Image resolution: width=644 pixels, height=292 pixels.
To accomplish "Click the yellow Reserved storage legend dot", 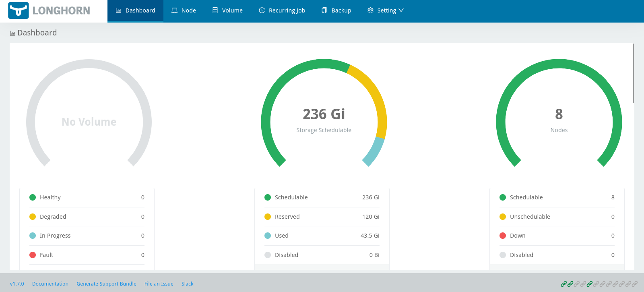I will point(268,217).
